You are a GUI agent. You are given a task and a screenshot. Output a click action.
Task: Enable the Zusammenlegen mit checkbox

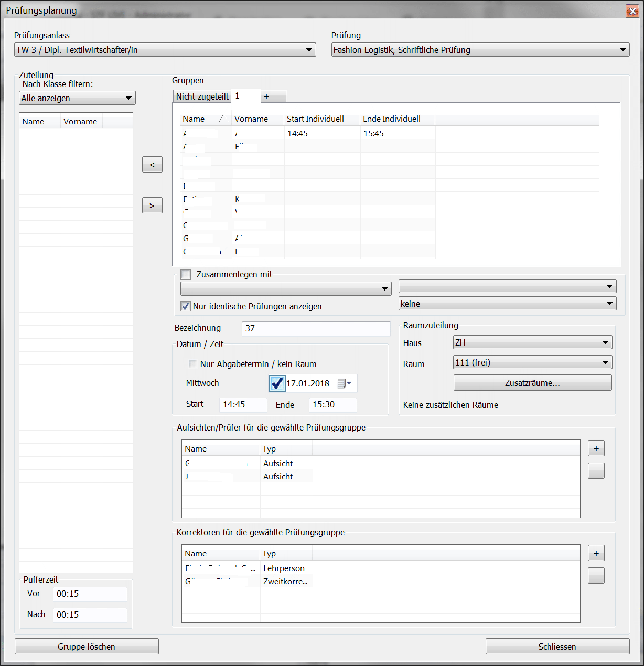point(186,274)
